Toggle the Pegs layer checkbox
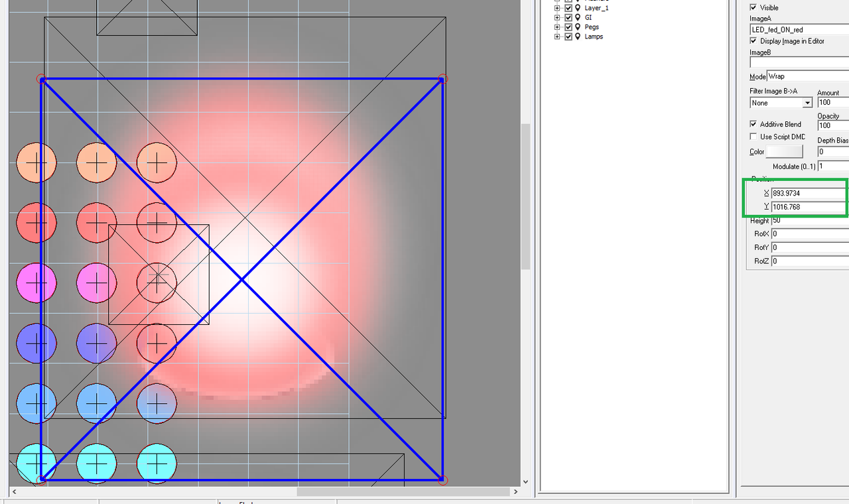 (568, 27)
